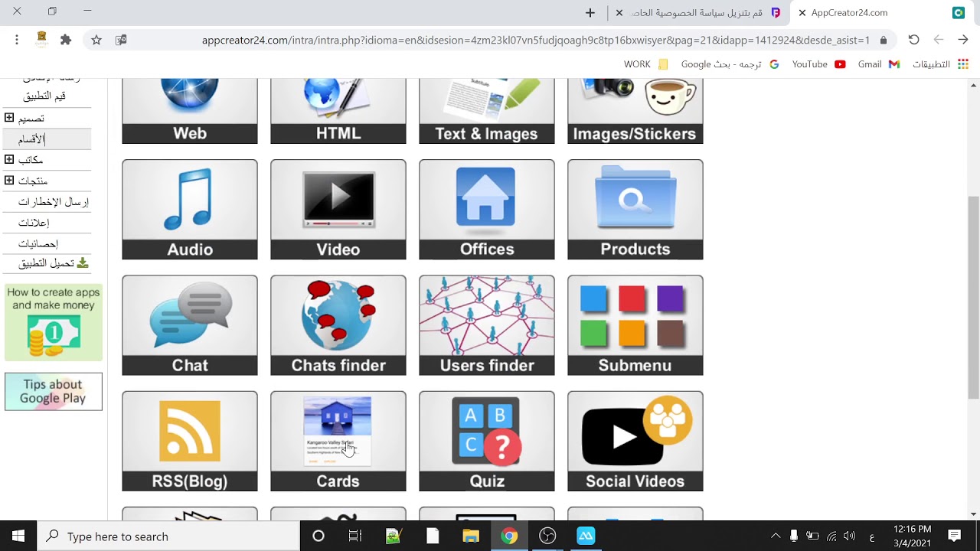Open the volume control in tray
980x551 pixels.
point(851,536)
